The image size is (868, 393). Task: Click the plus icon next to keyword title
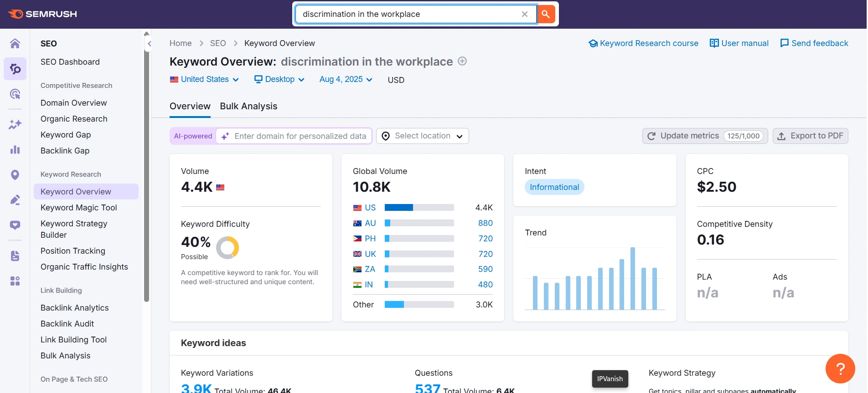pos(462,61)
